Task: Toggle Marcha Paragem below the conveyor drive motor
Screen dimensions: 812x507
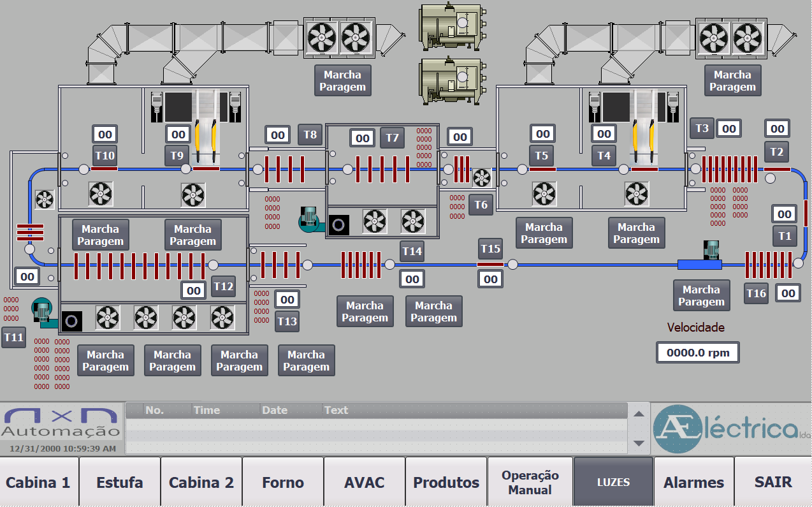Action: [x=701, y=296]
